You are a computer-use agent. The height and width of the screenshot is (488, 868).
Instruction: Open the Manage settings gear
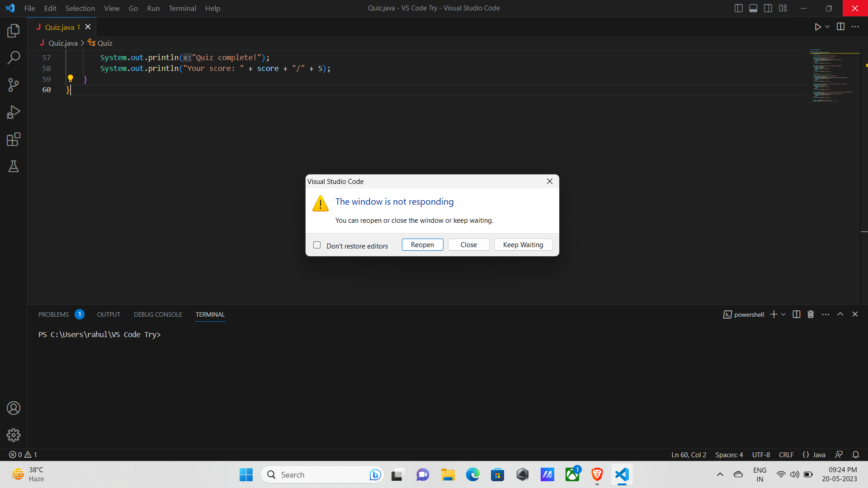[x=14, y=435]
